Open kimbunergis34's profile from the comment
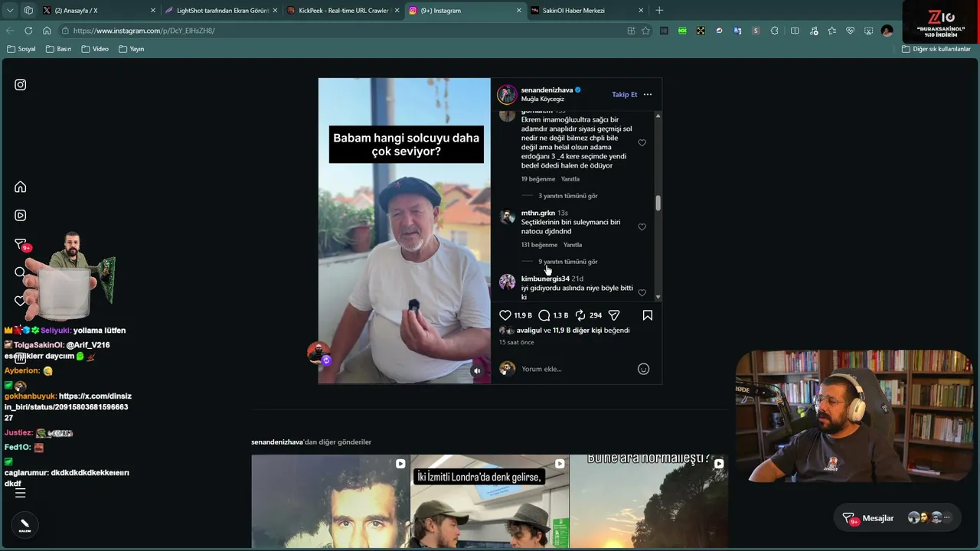The image size is (980, 551). click(x=545, y=279)
